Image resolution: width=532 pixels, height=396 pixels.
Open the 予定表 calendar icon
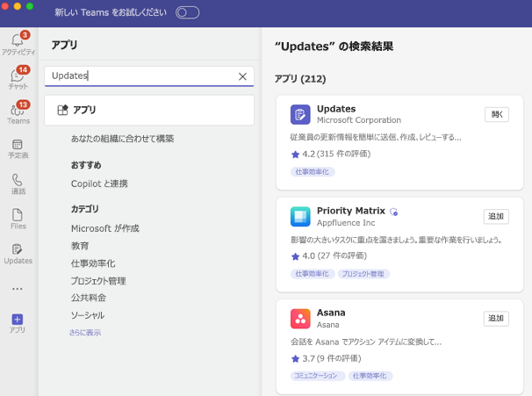(18, 144)
